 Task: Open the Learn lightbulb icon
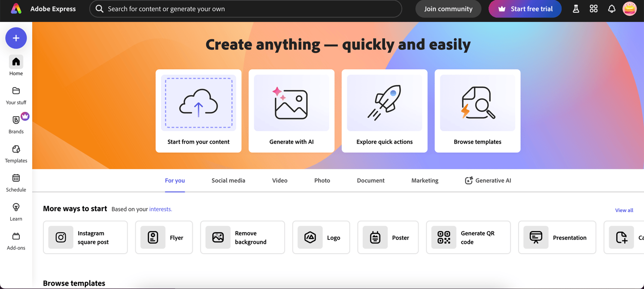pyautogui.click(x=16, y=207)
